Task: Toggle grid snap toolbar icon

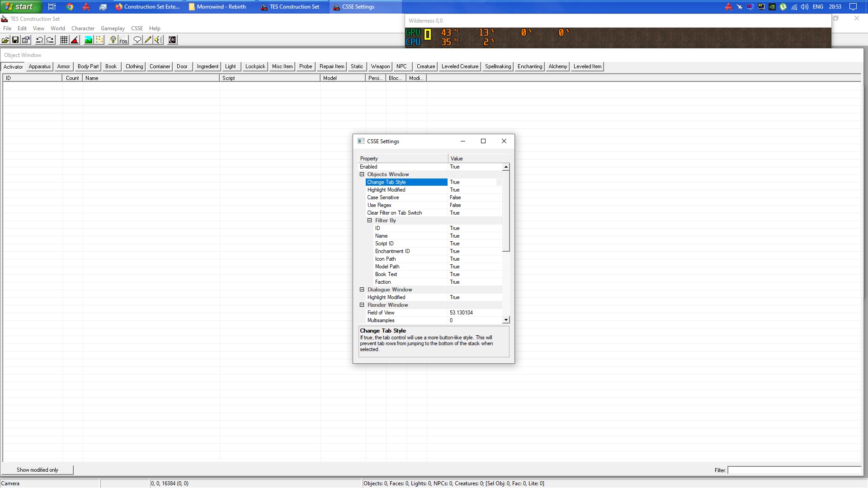Action: [x=64, y=40]
